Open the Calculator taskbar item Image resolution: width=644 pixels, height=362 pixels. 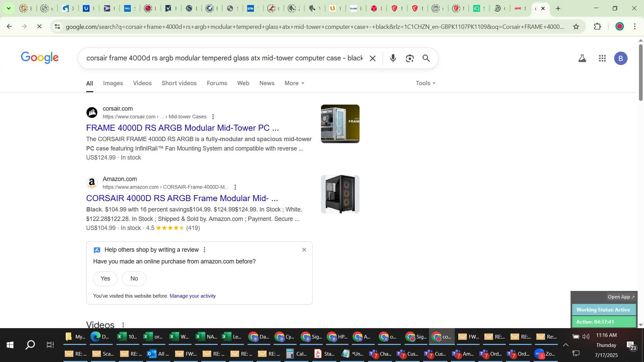[x=297, y=354]
